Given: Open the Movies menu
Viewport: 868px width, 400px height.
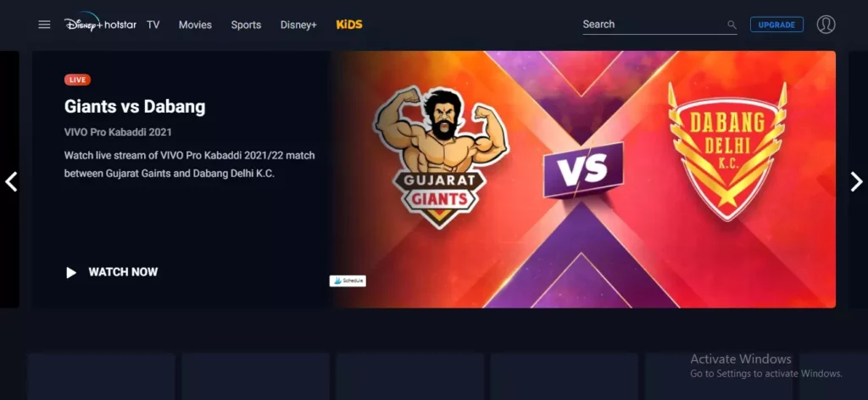Looking at the screenshot, I should 195,25.
